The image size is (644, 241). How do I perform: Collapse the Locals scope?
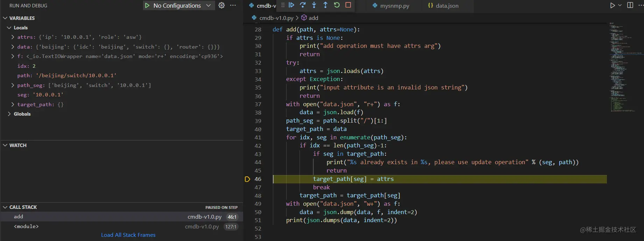pos(9,28)
